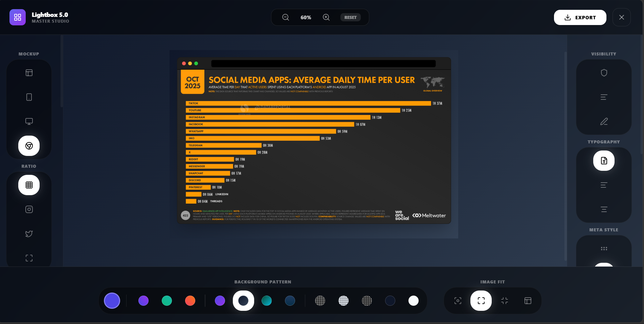Image resolution: width=644 pixels, height=324 pixels.
Task: Select the Chrome browser mockup frame
Action: tap(29, 146)
